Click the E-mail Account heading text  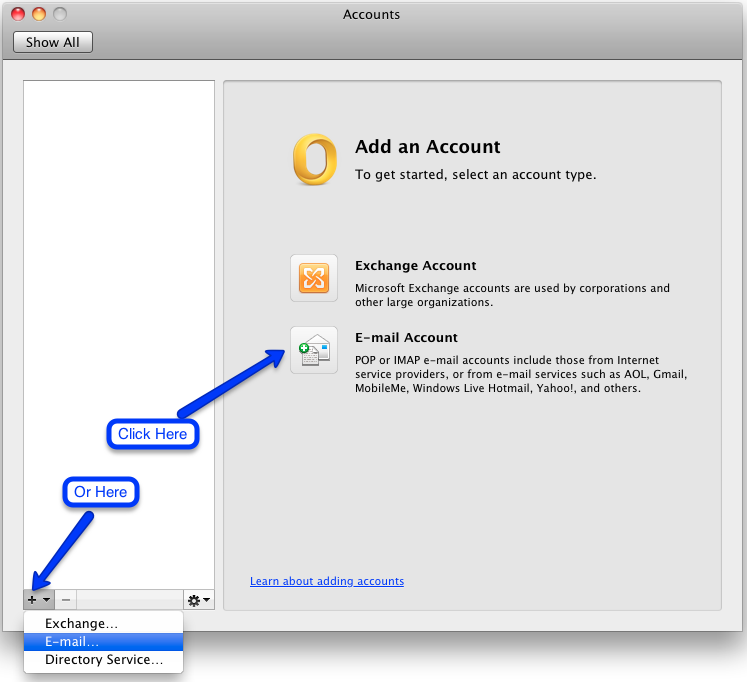click(x=406, y=338)
